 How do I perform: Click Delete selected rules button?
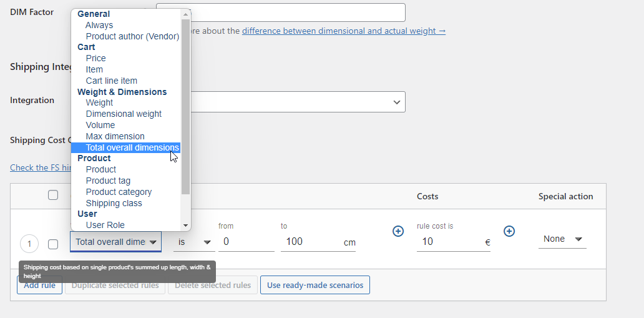(x=213, y=285)
